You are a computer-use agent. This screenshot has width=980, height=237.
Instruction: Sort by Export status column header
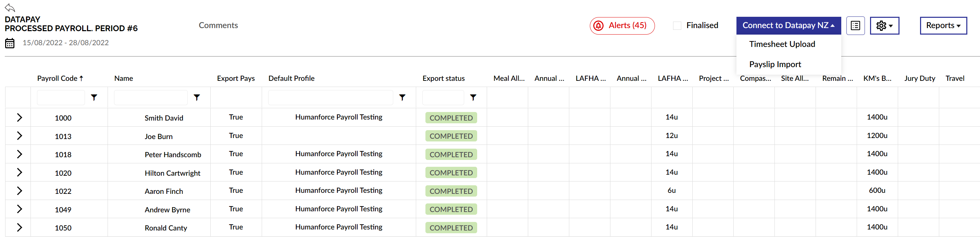click(x=444, y=78)
